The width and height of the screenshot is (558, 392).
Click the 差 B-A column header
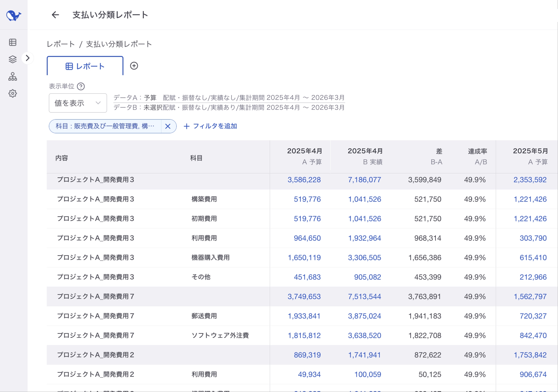[x=436, y=156]
